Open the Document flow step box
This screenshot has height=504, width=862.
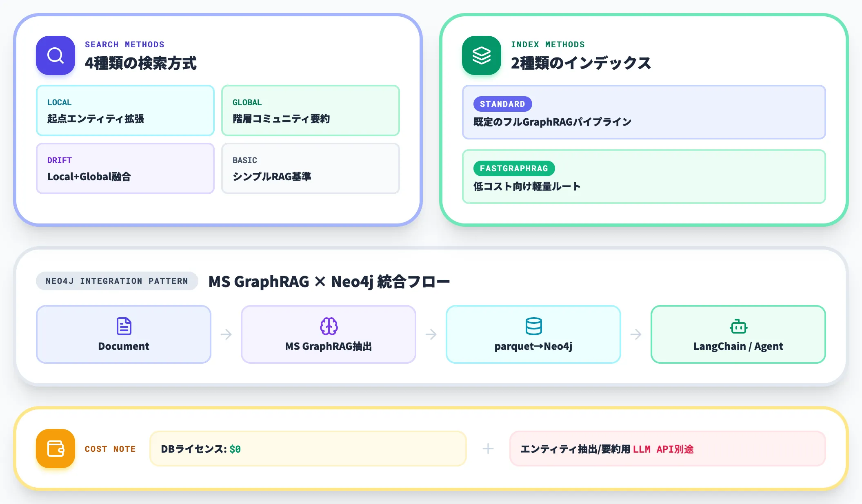point(124,334)
